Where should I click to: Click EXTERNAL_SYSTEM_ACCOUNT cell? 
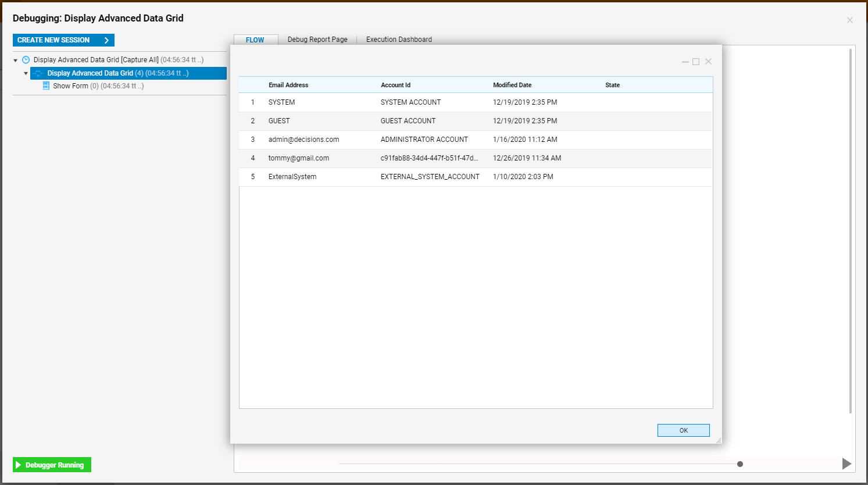click(430, 177)
